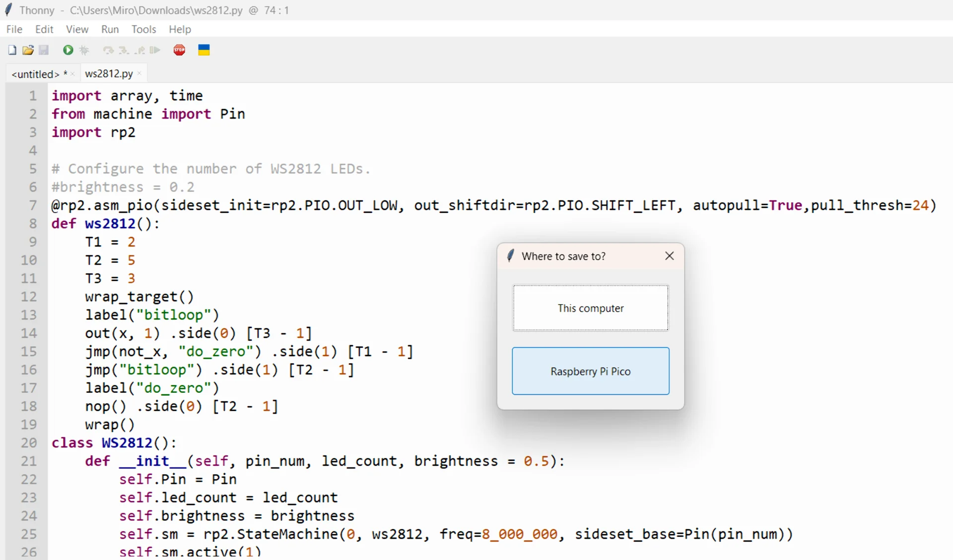Screen dimensions: 953x560
Task: Switch to the <untitled> tab
Action: (35, 74)
